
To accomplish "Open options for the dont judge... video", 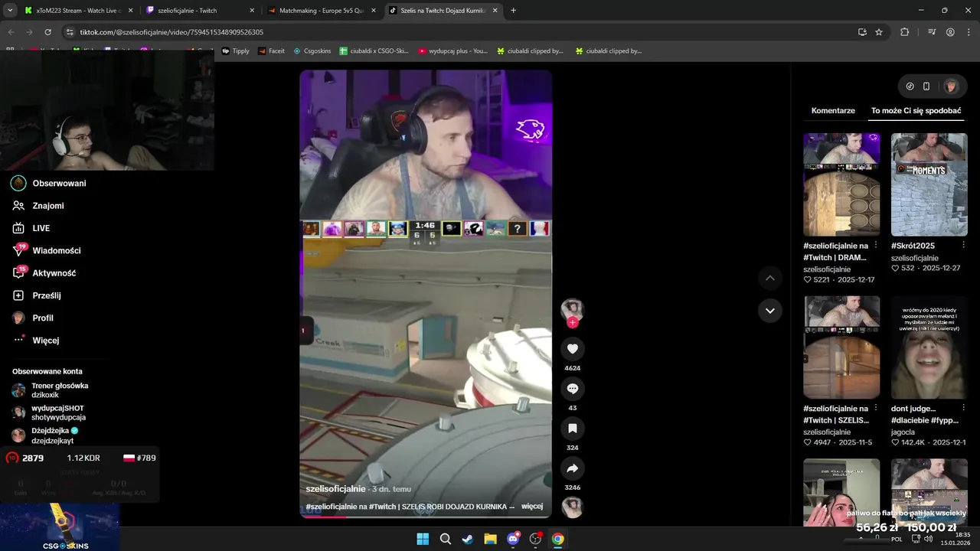I will point(963,409).
